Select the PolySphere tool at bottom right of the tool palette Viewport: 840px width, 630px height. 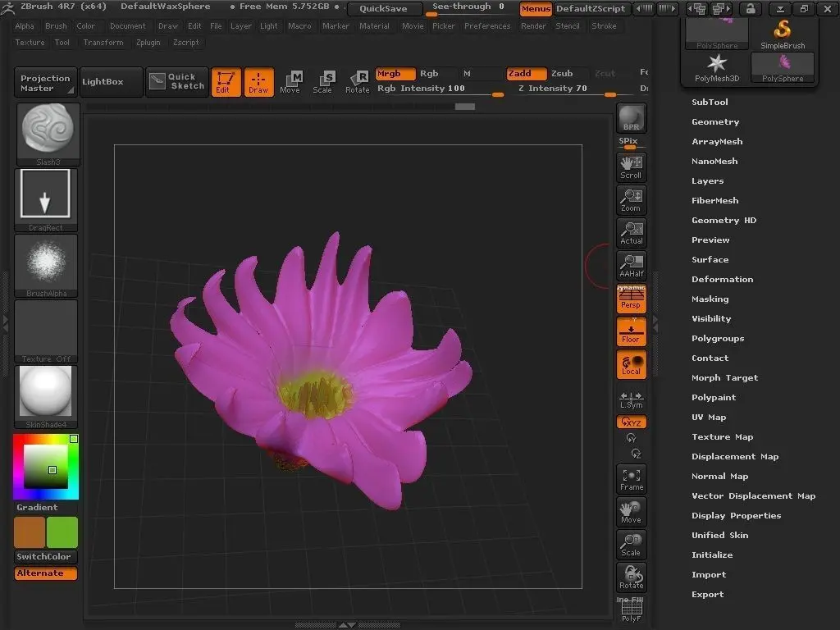783,67
